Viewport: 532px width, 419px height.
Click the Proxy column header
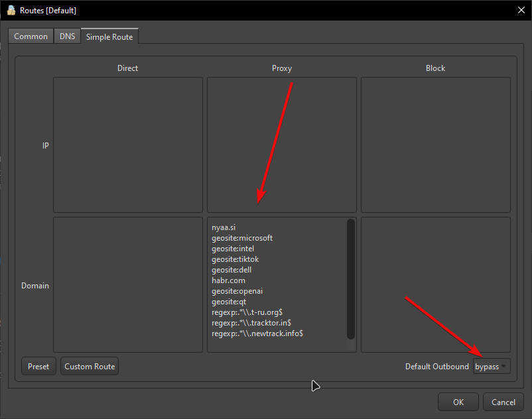(282, 68)
